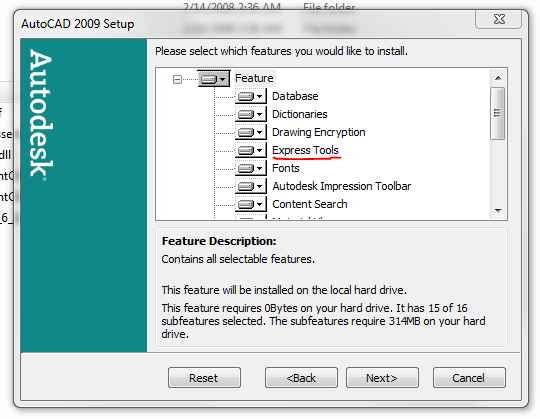
Task: Open the install option dropdown for Drawing Encryption
Action: (x=251, y=132)
